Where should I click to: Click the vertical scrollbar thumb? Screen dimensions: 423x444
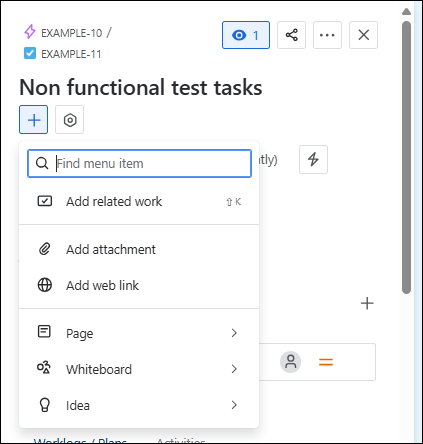tap(406, 158)
